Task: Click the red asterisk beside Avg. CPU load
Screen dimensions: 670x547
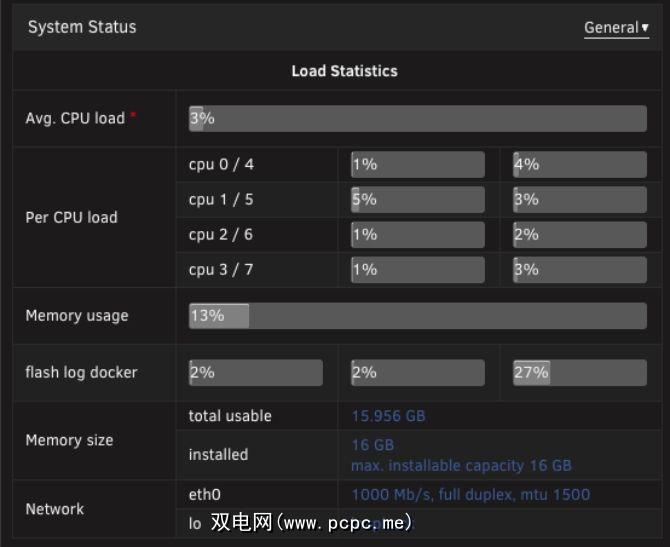Action: [134, 117]
